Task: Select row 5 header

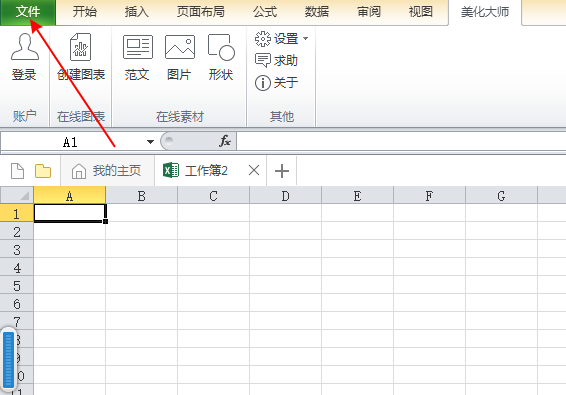Action: coord(17,285)
